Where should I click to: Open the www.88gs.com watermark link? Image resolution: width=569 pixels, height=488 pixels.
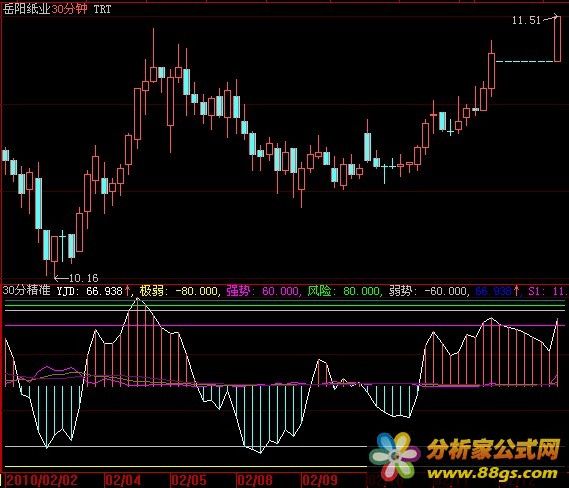[492, 473]
